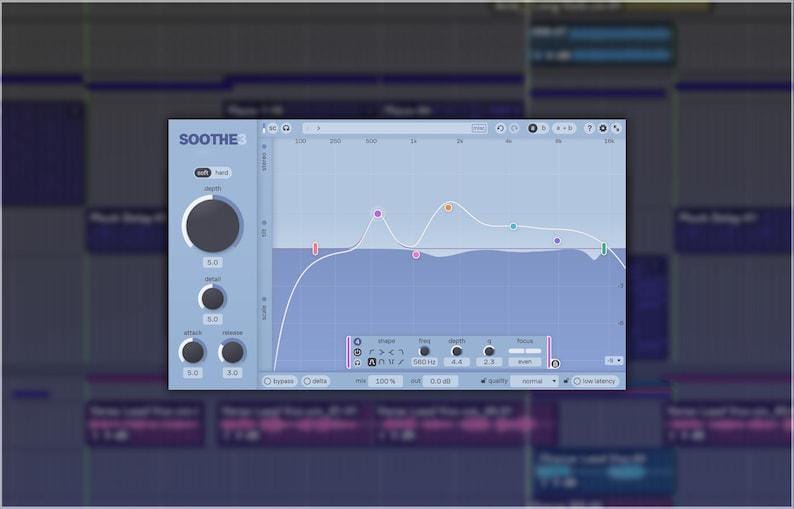Viewport: 794px width, 509px height.
Task: Toggle the sidechain 'sc' button
Action: (x=272, y=129)
